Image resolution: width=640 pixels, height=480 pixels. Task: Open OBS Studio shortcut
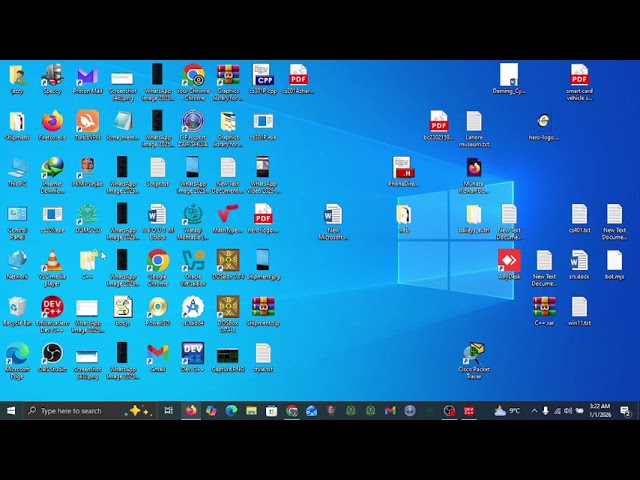point(52,354)
